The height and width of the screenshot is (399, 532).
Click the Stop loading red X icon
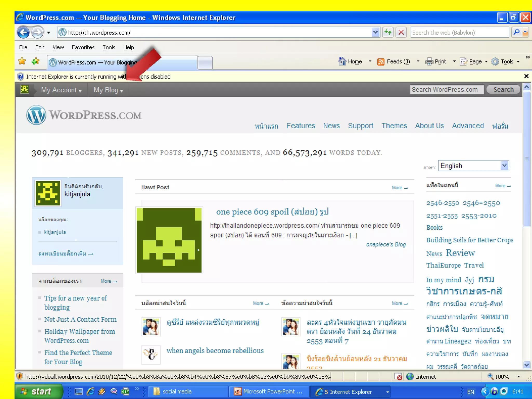pyautogui.click(x=401, y=32)
